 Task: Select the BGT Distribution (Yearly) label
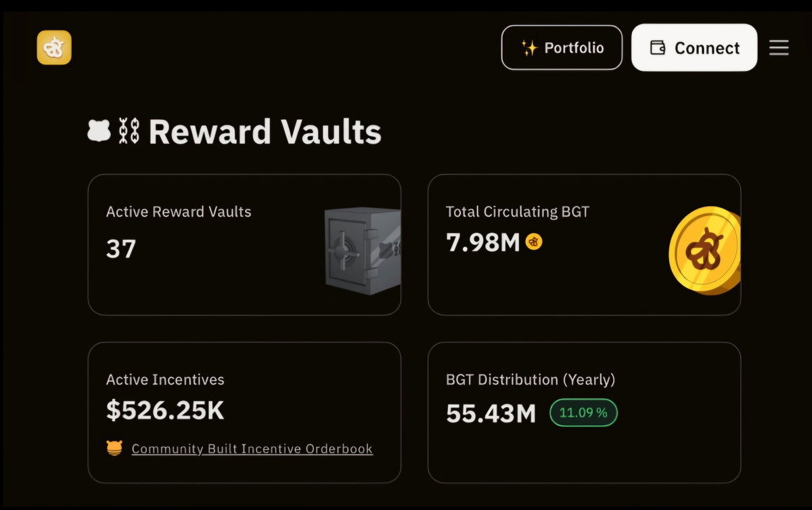click(x=531, y=380)
